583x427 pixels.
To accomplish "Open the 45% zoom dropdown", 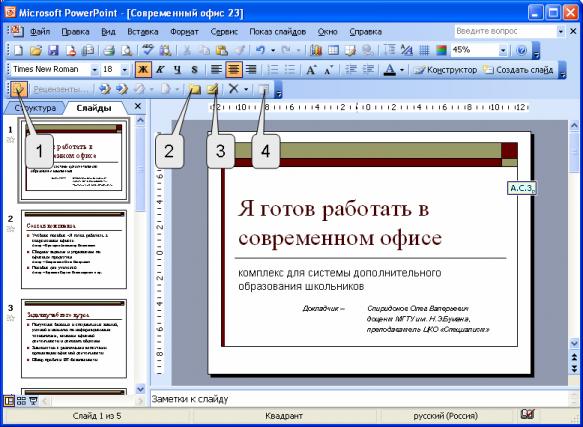I will [503, 50].
